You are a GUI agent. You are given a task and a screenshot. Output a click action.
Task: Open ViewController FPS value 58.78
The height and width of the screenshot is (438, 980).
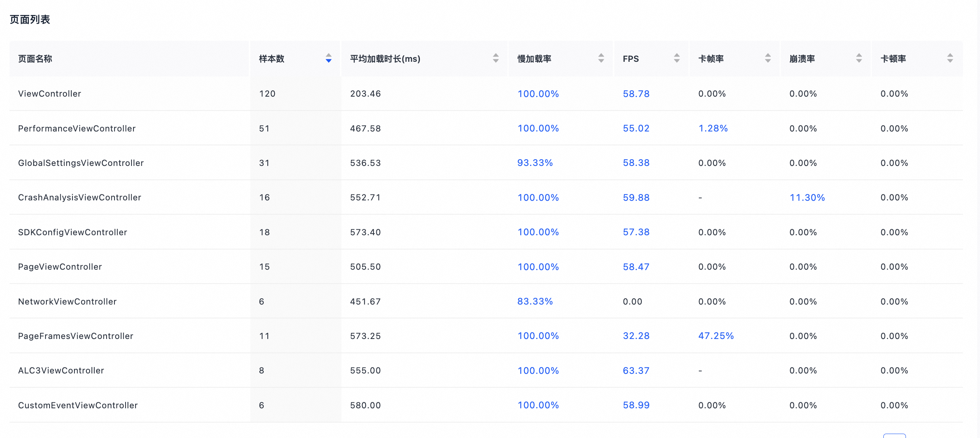(636, 94)
